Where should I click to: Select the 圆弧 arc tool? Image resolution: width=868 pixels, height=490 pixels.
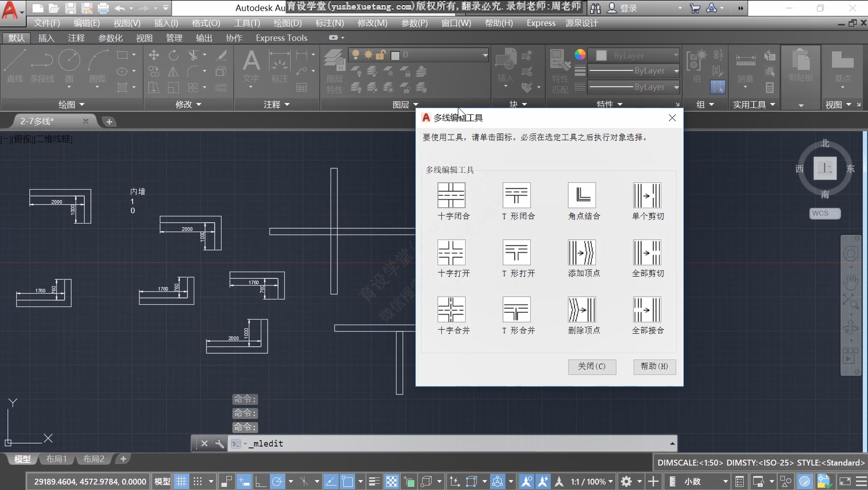coord(97,67)
